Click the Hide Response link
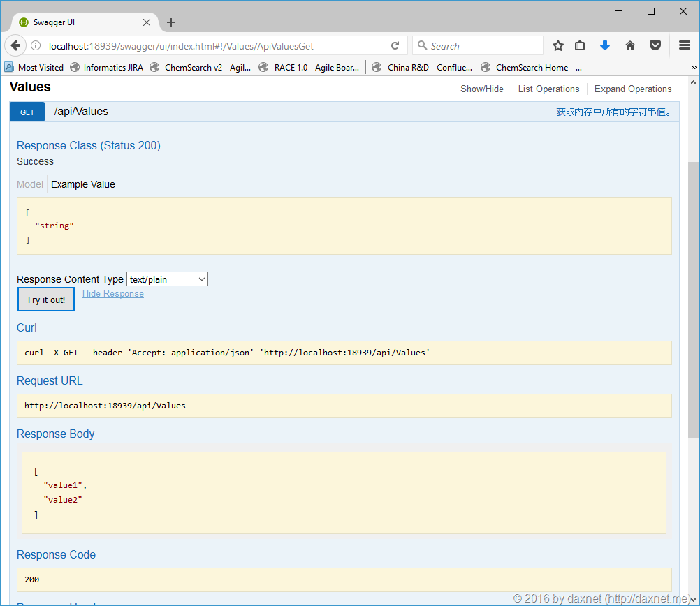This screenshot has height=606, width=700. (113, 294)
